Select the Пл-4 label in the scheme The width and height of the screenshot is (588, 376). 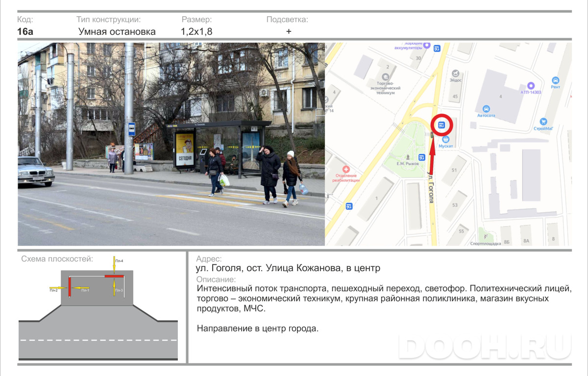pyautogui.click(x=119, y=261)
